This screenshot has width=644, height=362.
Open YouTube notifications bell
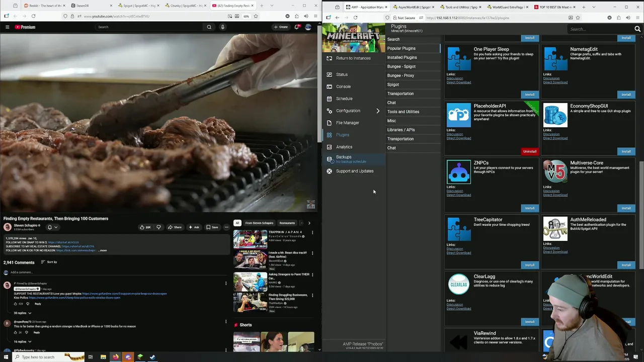pyautogui.click(x=297, y=27)
